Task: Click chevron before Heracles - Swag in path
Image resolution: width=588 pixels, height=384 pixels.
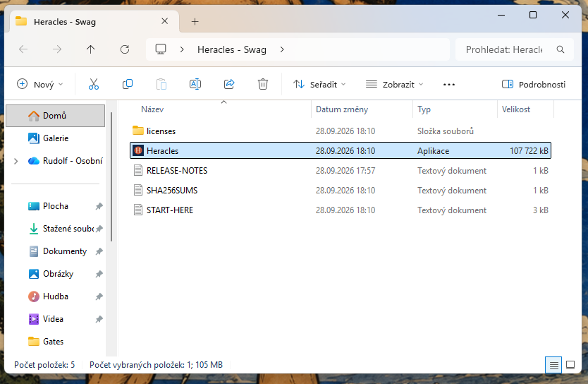Action: 182,49
